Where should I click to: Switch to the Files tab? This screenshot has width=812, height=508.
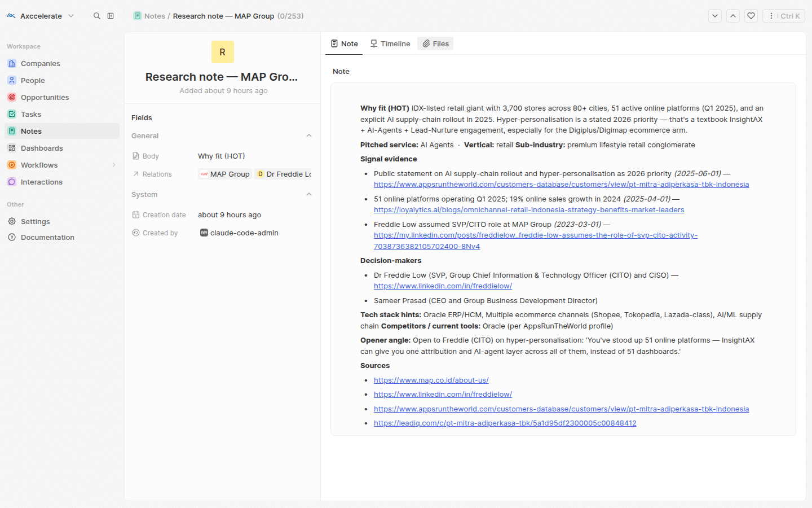click(435, 43)
